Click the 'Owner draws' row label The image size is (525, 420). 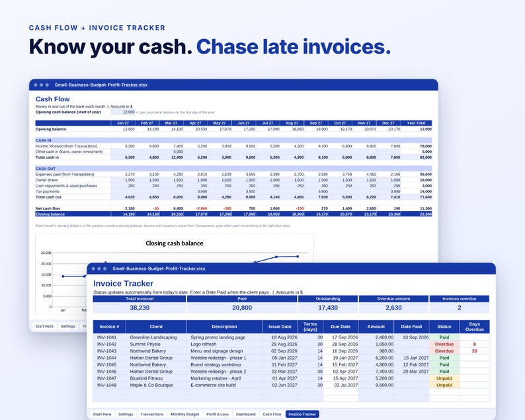(47, 180)
